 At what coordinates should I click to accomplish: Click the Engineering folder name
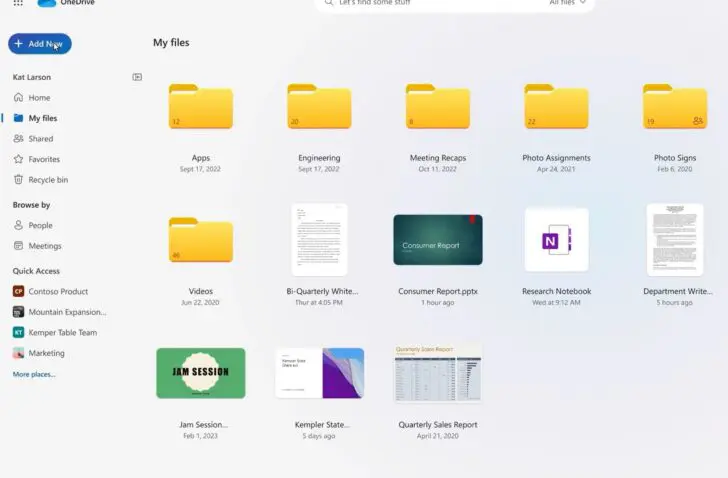[319, 158]
